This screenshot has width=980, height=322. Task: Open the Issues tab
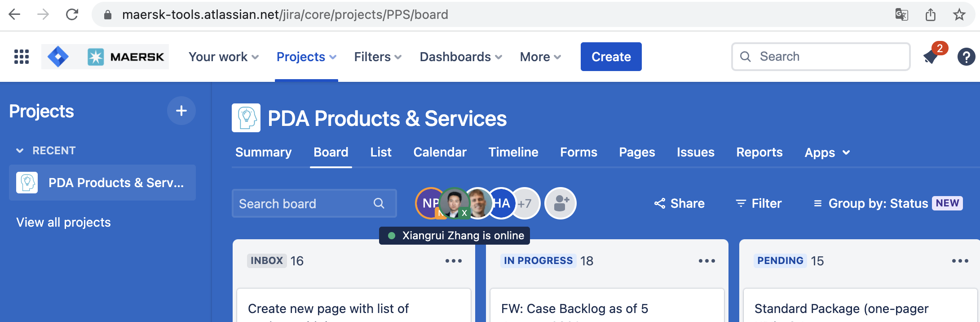[x=695, y=152]
